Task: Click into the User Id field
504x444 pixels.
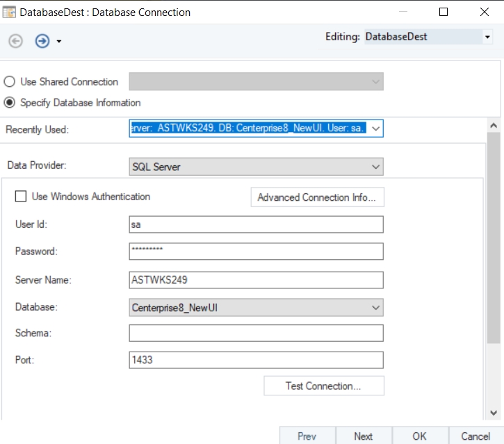Action: (x=256, y=224)
